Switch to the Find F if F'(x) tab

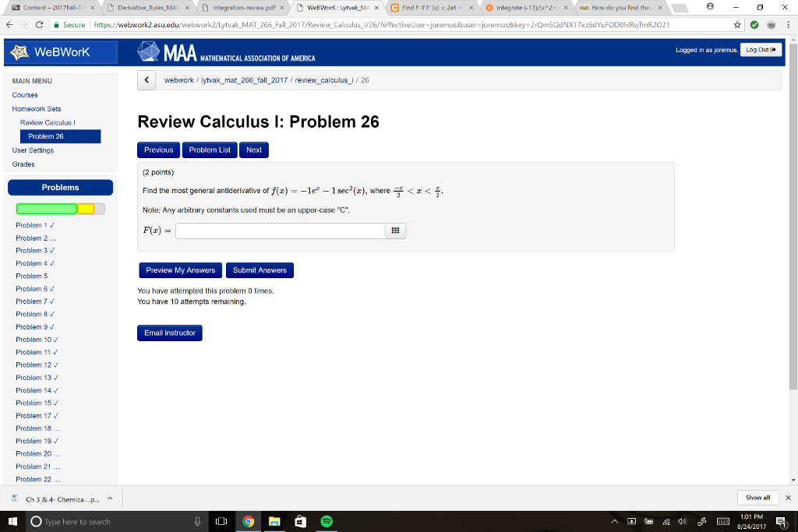(433, 8)
